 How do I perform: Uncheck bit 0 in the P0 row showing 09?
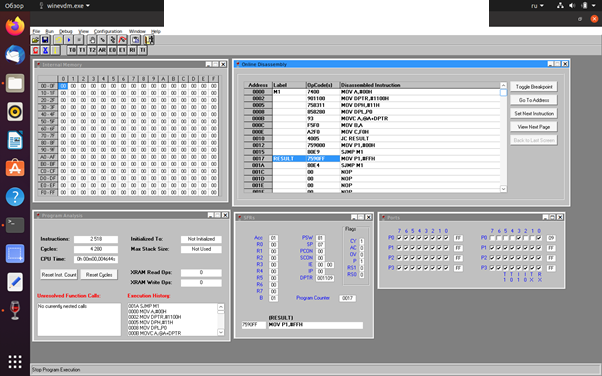tap(539, 238)
